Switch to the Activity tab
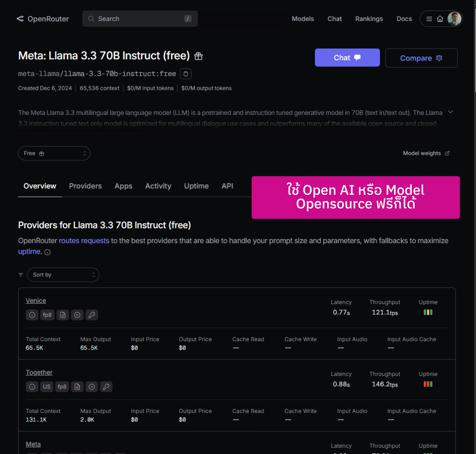 pos(158,186)
